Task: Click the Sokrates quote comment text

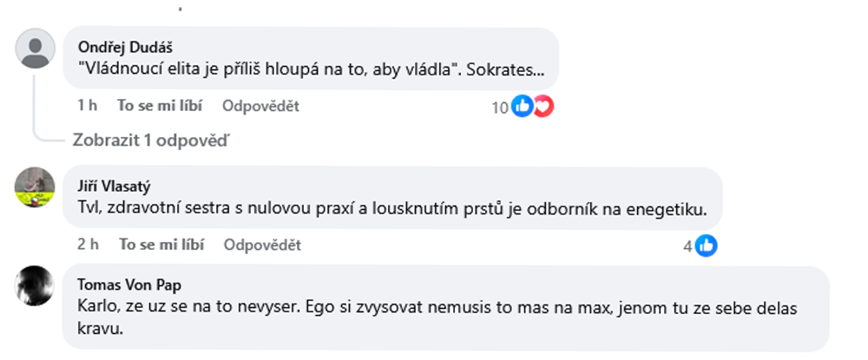Action: [311, 69]
